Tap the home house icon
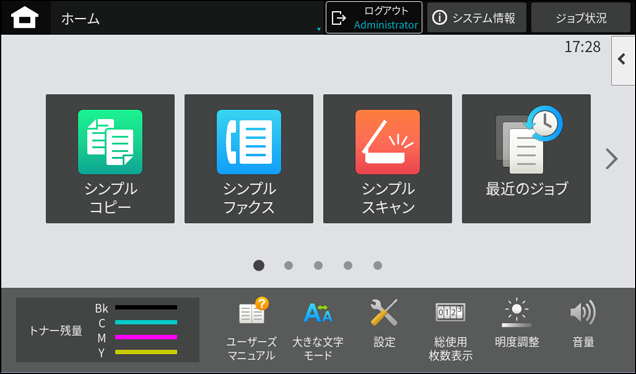636x374 pixels. 25,18
